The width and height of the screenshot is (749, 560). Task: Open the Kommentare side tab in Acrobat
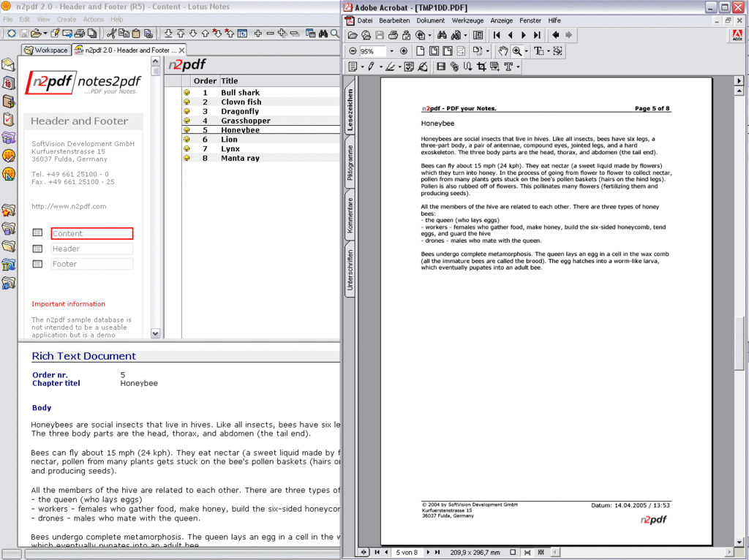pos(350,216)
